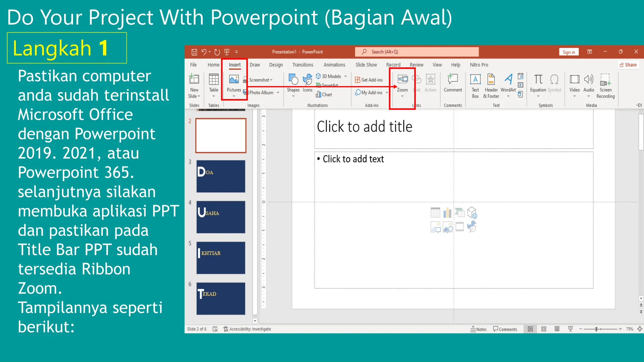Image resolution: width=644 pixels, height=362 pixels.
Task: Select slide 3 thumbnail titled Doa
Action: (x=221, y=176)
